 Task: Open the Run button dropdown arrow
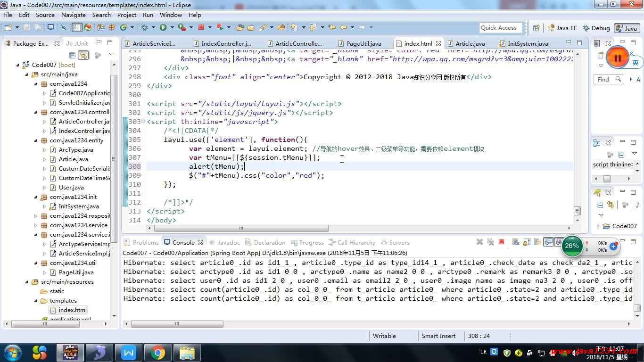(172, 27)
